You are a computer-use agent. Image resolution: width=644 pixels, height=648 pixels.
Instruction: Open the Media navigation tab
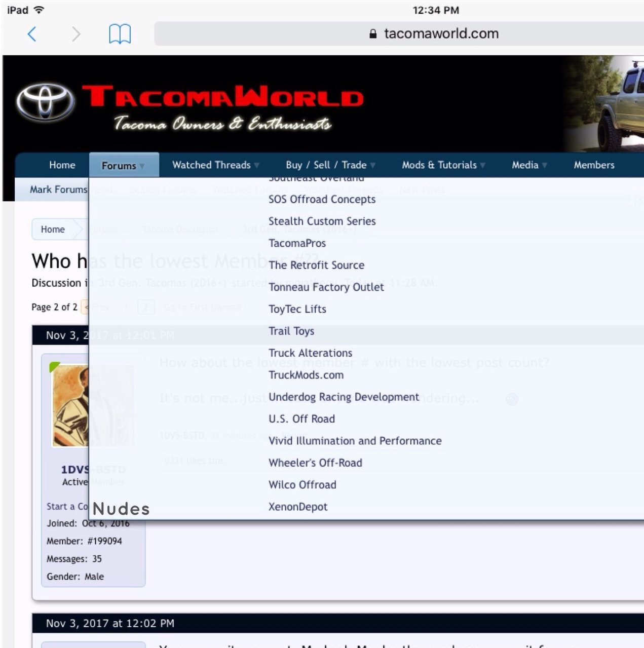point(525,165)
